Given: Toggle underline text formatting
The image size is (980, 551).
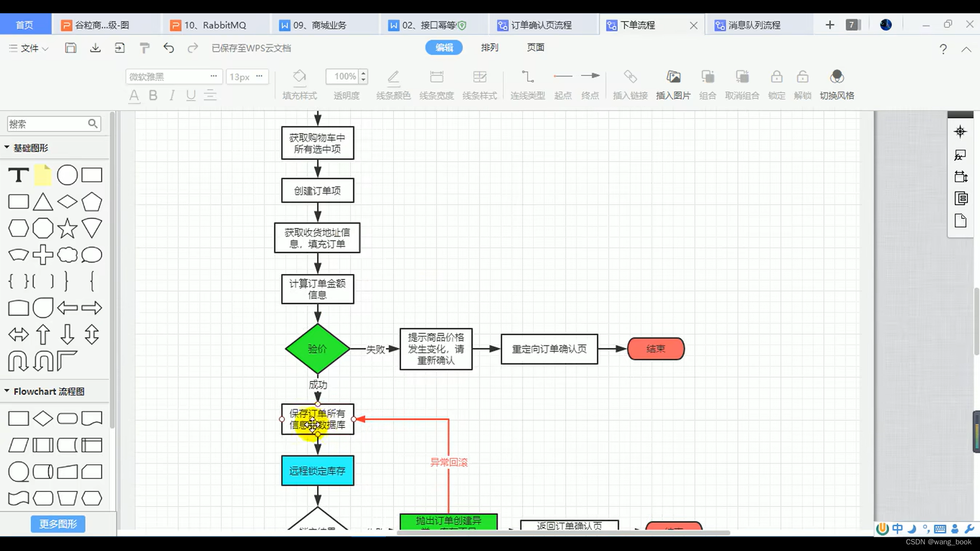Looking at the screenshot, I should (x=191, y=95).
